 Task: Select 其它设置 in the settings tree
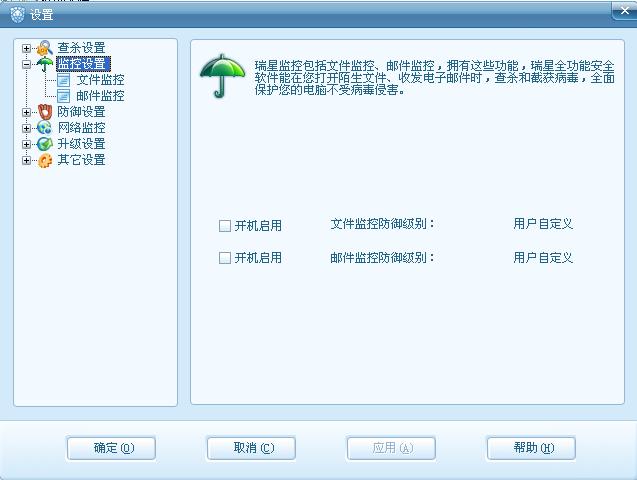tap(81, 160)
